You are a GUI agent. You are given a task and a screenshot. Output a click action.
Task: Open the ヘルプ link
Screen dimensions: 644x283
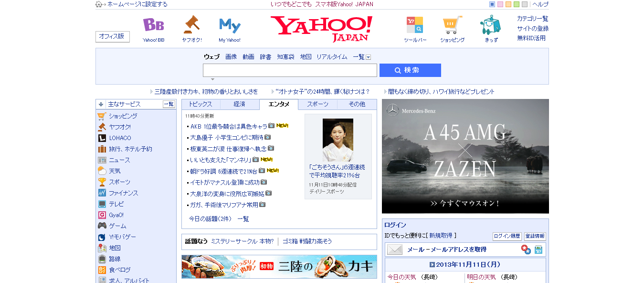tap(540, 4)
